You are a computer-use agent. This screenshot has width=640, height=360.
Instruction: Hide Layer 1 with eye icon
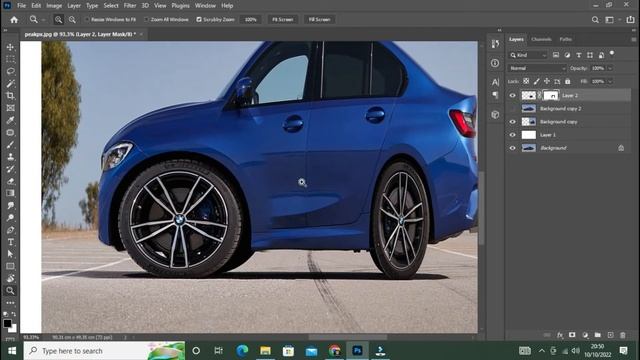[x=513, y=135]
